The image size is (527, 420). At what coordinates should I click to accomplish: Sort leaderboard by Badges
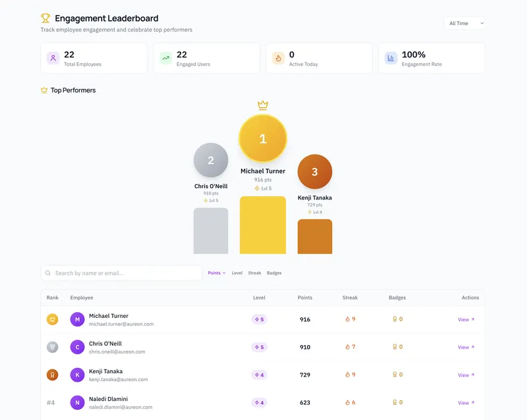click(274, 273)
